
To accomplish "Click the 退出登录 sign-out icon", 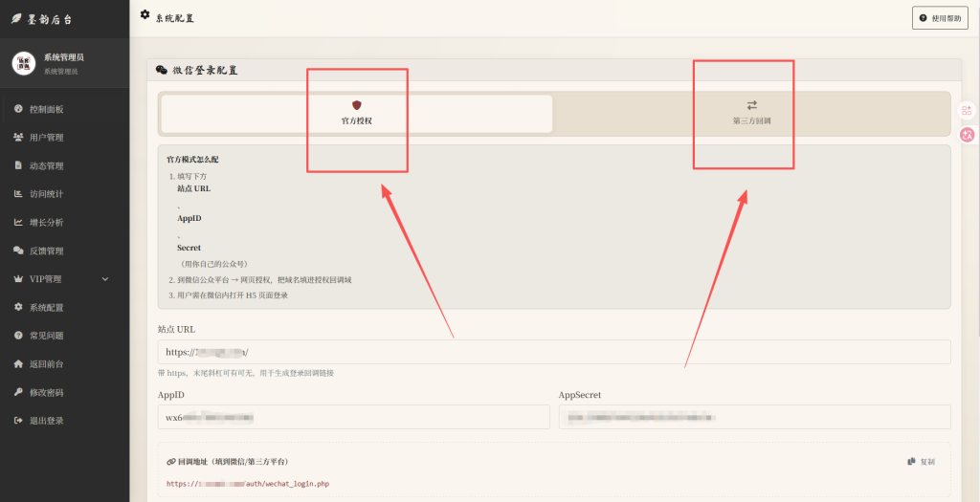I will click(18, 421).
